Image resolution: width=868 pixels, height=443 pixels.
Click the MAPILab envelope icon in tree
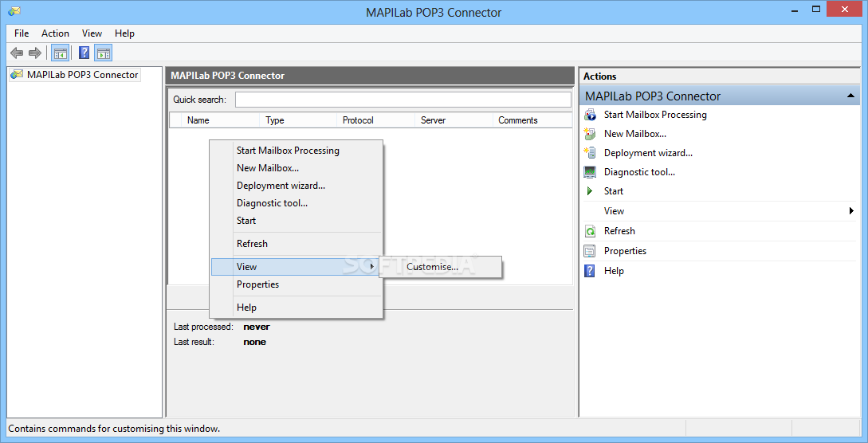click(x=18, y=75)
